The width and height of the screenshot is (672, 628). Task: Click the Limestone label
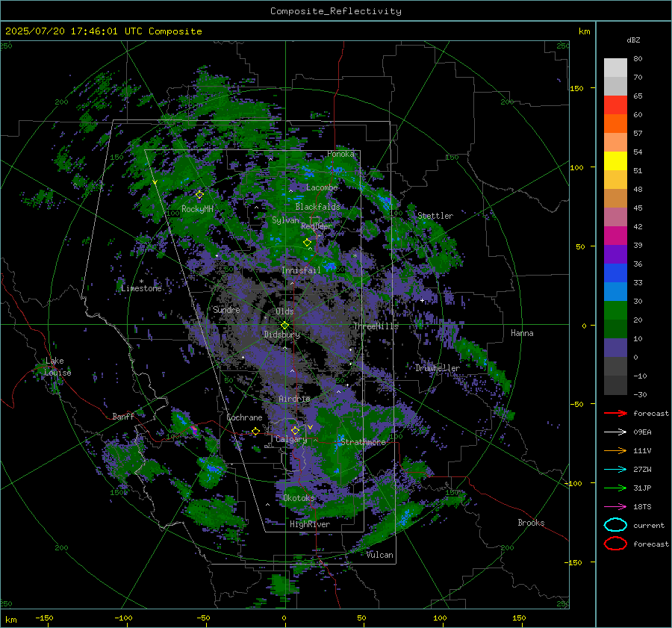(x=141, y=288)
